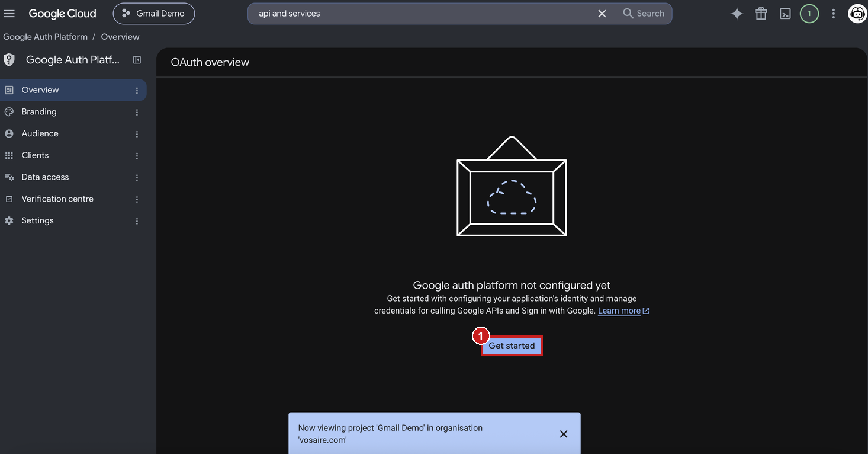Click the user account avatar
The width and height of the screenshot is (868, 454).
(x=857, y=14)
